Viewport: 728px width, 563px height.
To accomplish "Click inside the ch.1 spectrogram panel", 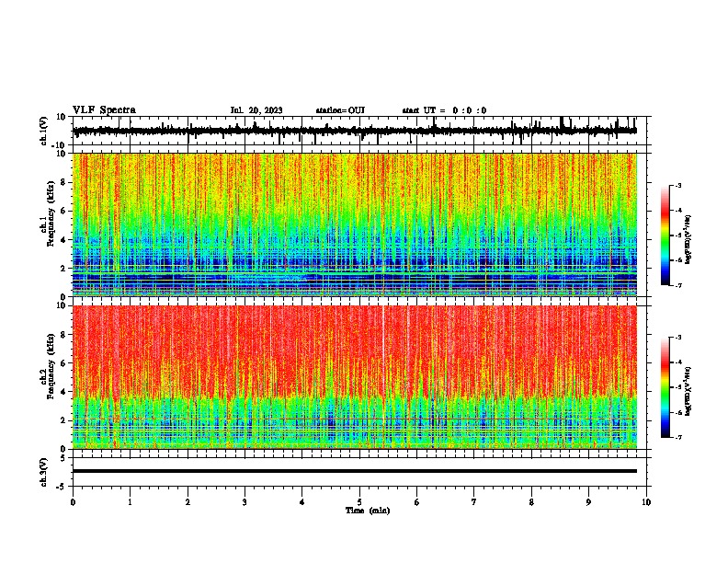I will (355, 224).
